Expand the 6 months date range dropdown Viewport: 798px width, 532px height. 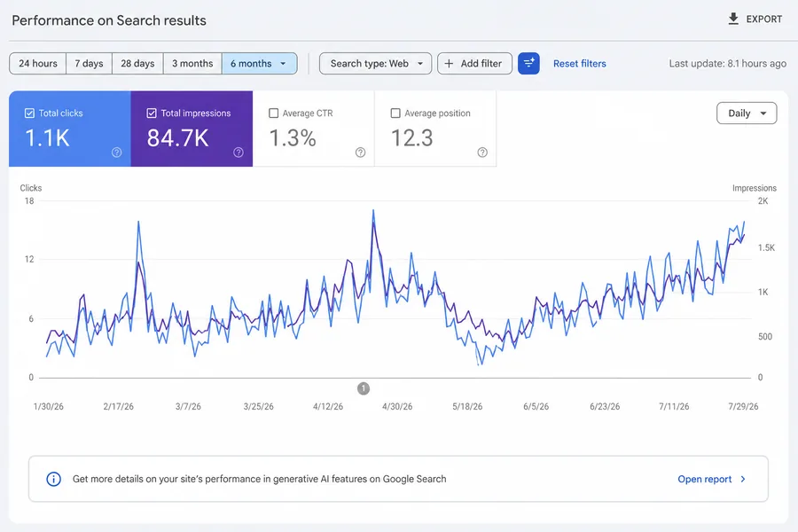(x=260, y=64)
